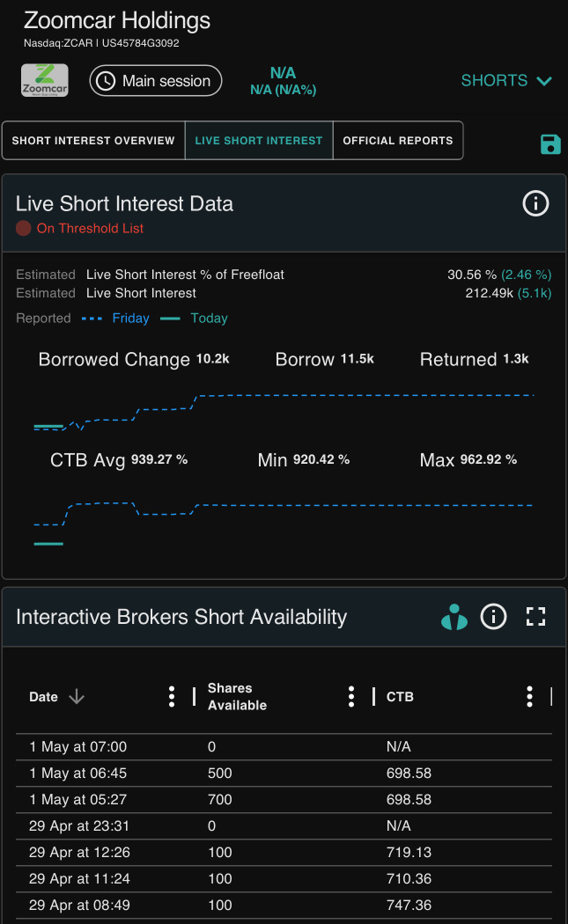This screenshot has width=568, height=924.
Task: Open CTB column options menu
Action: coord(529,697)
